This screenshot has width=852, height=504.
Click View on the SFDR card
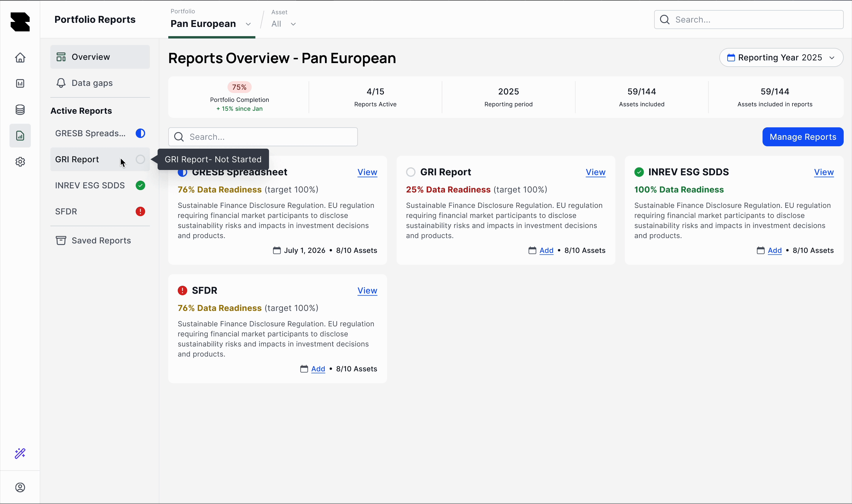pos(367,291)
